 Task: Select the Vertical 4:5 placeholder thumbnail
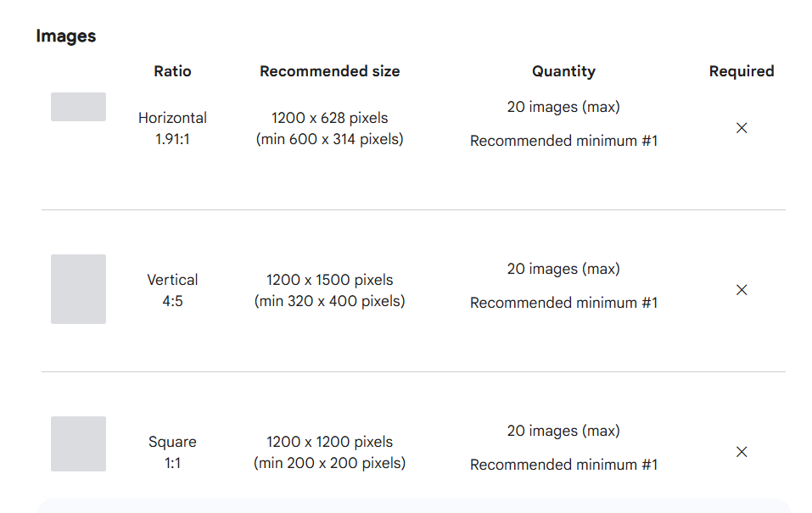coord(78,289)
